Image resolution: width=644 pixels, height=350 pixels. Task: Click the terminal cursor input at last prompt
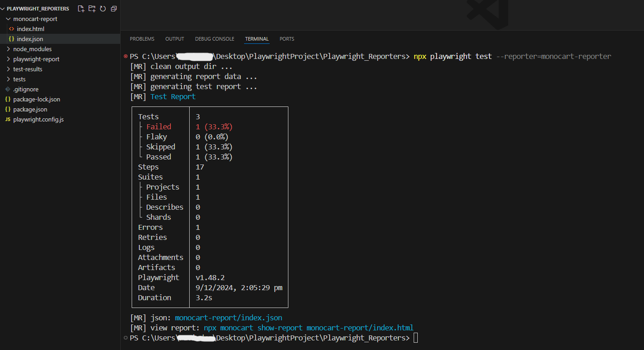(x=416, y=338)
